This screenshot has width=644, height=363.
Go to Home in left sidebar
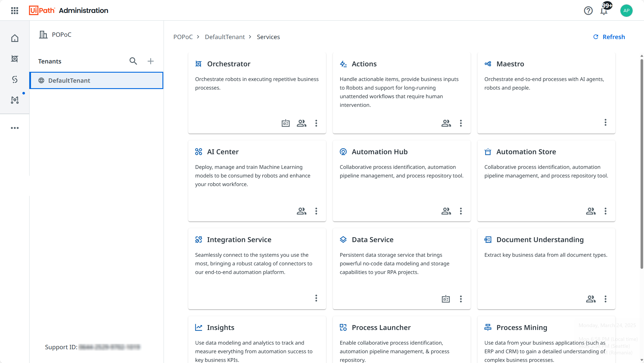15,38
